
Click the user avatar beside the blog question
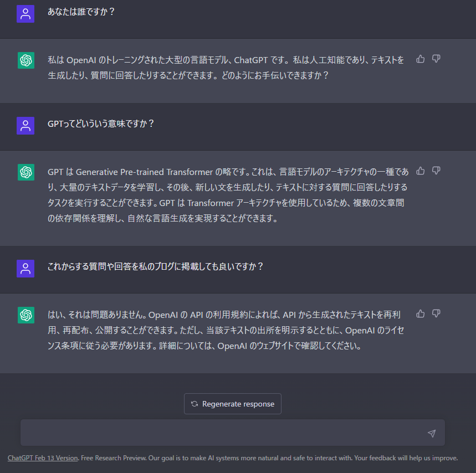tap(25, 269)
